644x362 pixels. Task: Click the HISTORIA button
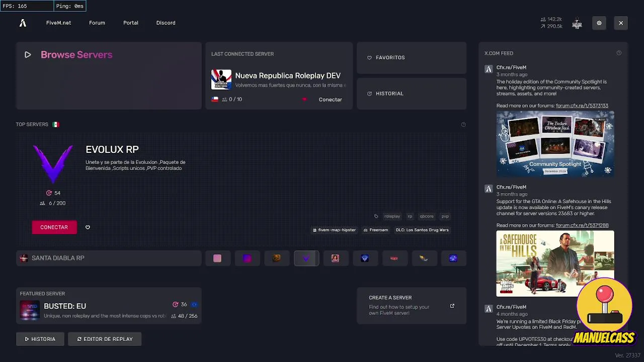(x=40, y=339)
